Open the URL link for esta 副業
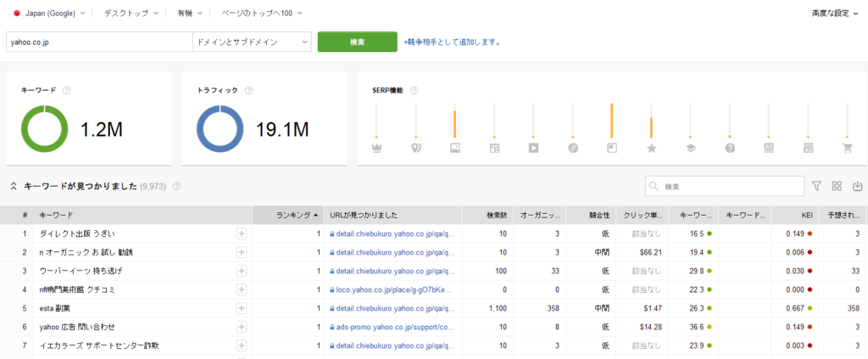The width and height of the screenshot is (868, 359). tap(395, 308)
